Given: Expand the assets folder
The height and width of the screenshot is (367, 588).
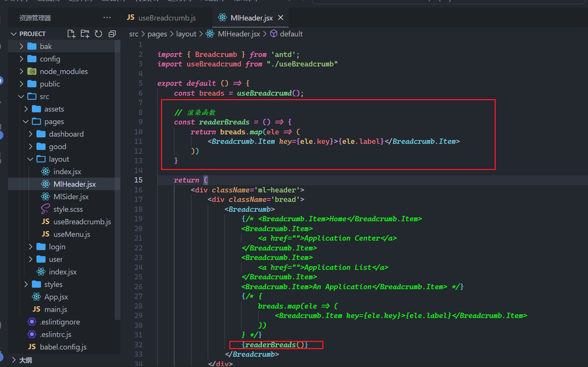Looking at the screenshot, I should [x=26, y=109].
